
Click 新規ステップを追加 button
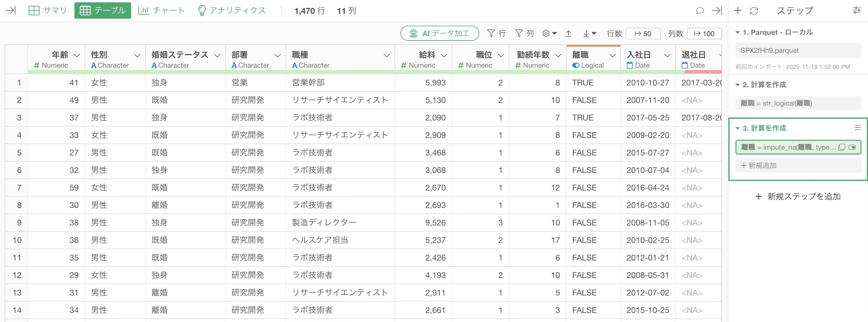pyautogui.click(x=797, y=196)
